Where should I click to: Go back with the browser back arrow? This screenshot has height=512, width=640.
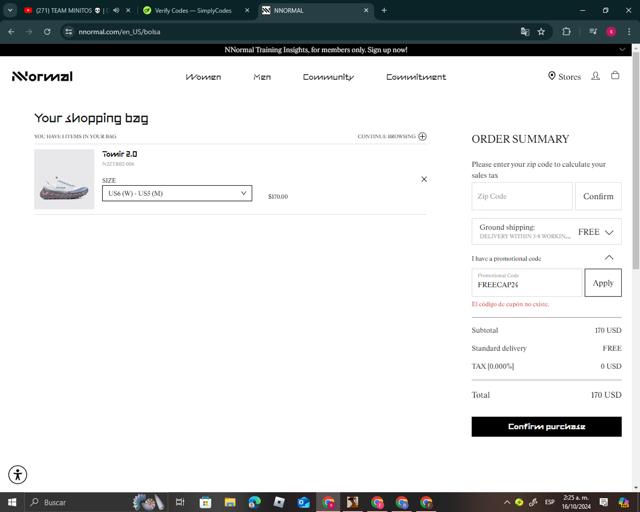pyautogui.click(x=11, y=32)
